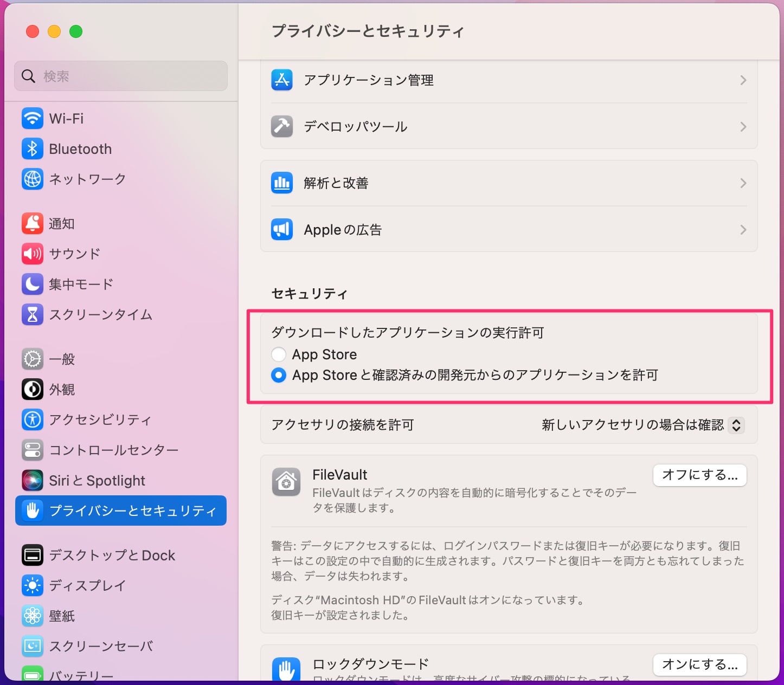
Task: Open the デベロッパツール row
Action: pyautogui.click(x=509, y=127)
